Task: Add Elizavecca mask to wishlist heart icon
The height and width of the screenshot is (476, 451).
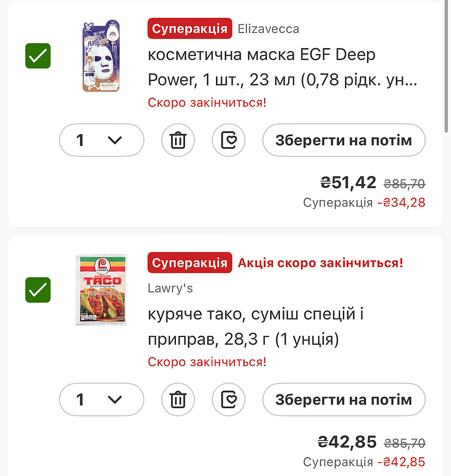Action: [229, 140]
